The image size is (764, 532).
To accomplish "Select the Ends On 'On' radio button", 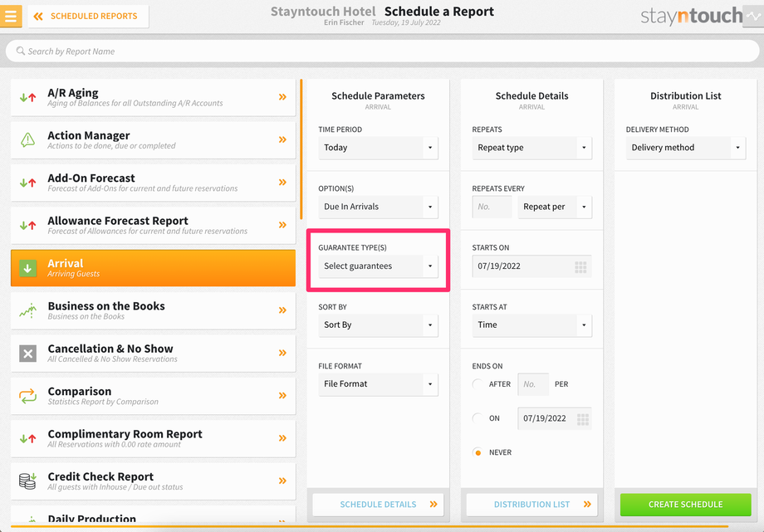I will 478,418.
